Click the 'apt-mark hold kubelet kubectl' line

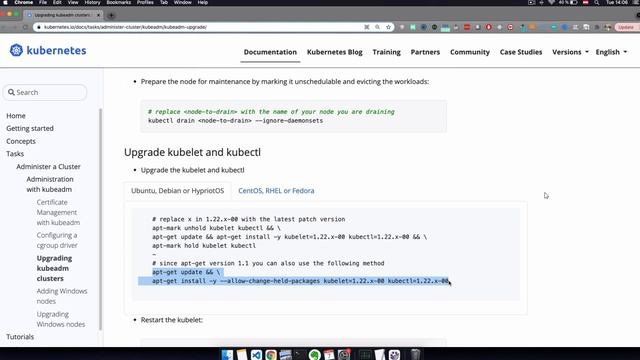point(204,245)
